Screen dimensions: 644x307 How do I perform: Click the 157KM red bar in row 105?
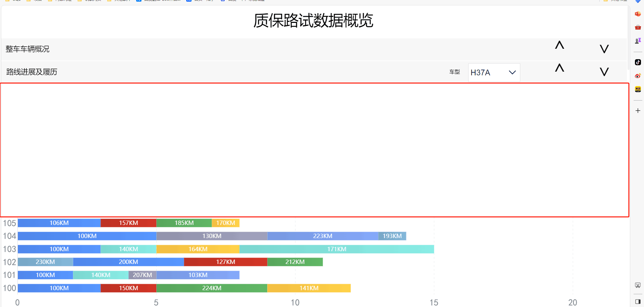(x=128, y=223)
